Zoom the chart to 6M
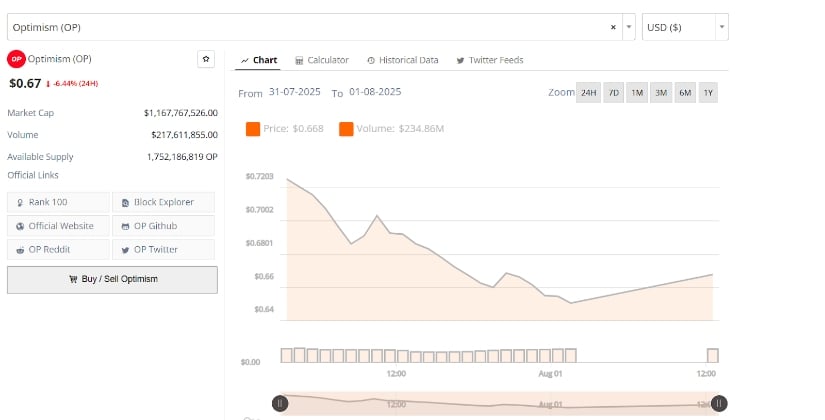The height and width of the screenshot is (420, 825). (x=685, y=93)
